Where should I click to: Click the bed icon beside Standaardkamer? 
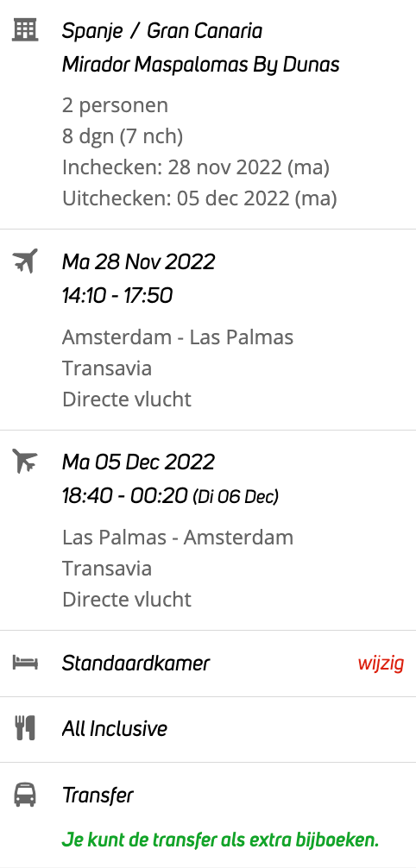(x=25, y=663)
